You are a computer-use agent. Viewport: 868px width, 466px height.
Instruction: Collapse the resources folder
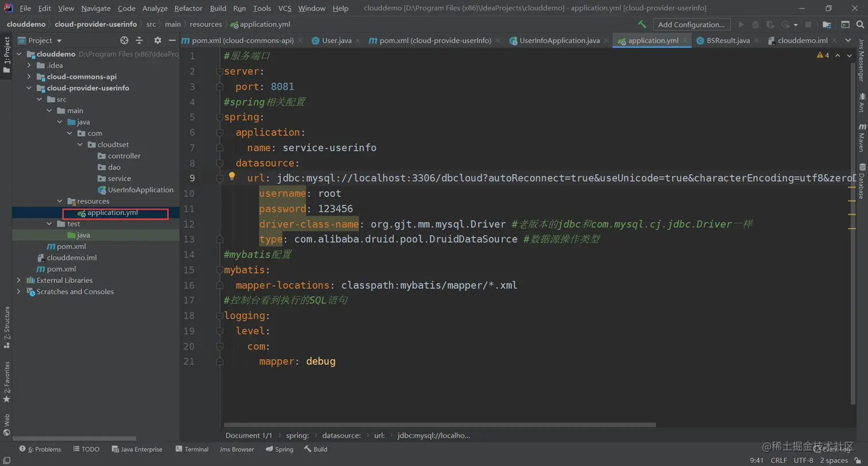point(60,201)
